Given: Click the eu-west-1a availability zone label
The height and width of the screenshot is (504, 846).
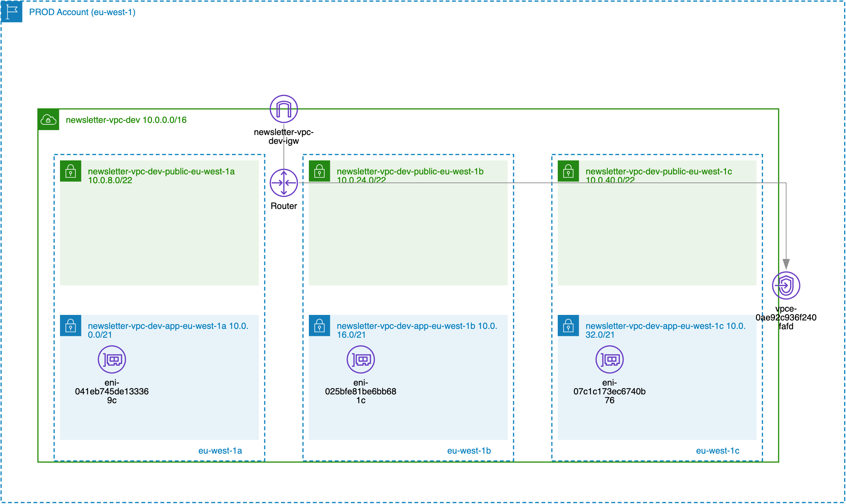Looking at the screenshot, I should (220, 451).
